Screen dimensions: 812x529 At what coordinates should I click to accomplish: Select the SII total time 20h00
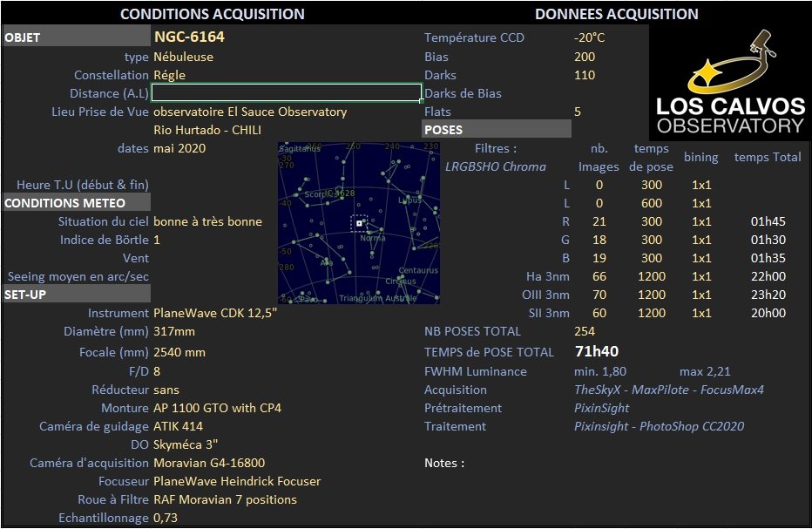point(768,313)
